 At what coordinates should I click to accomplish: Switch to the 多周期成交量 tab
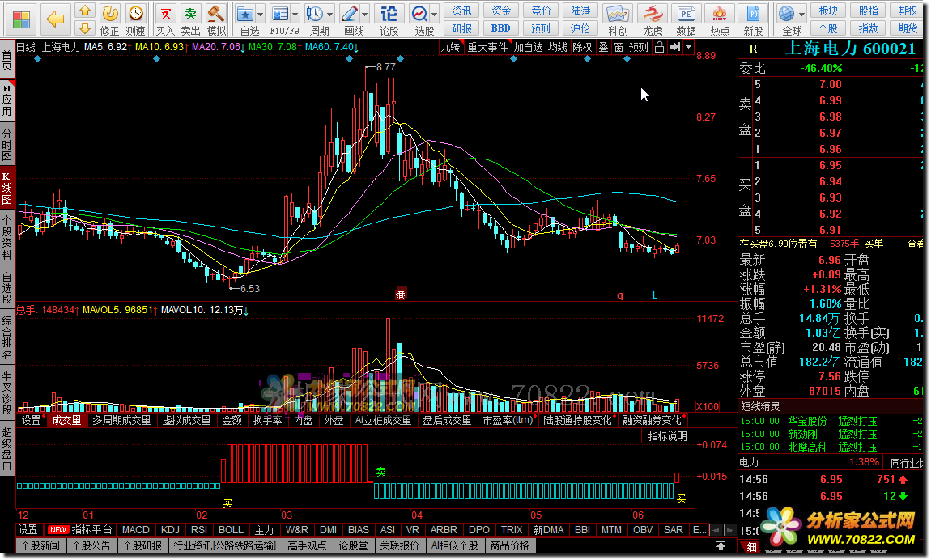click(x=121, y=420)
